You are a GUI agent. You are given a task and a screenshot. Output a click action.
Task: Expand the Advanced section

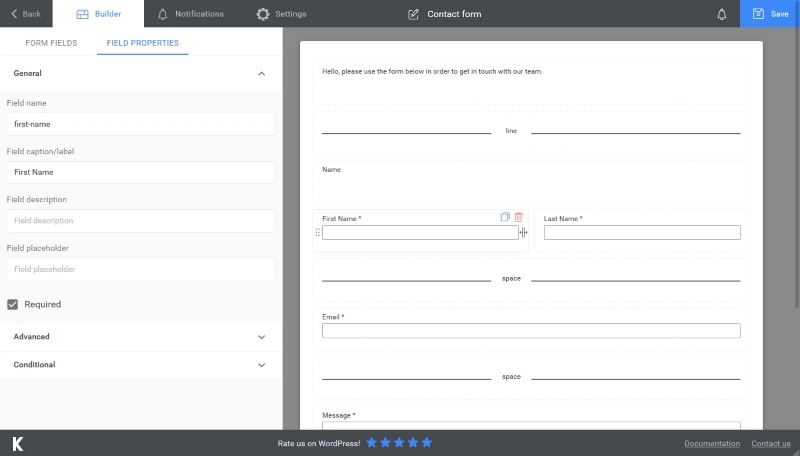coord(261,337)
